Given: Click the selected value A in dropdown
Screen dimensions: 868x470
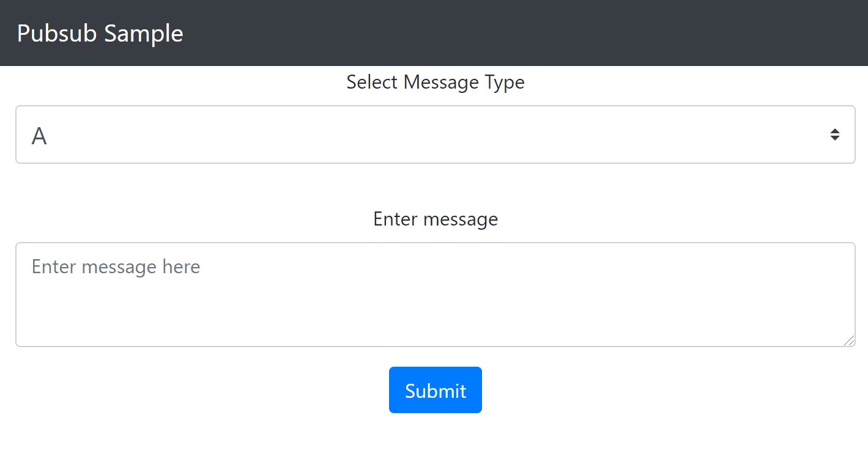Looking at the screenshot, I should [39, 136].
